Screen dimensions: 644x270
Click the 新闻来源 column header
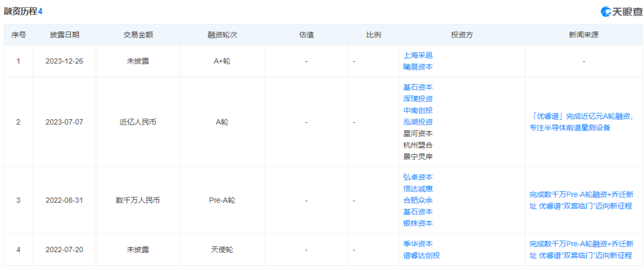click(584, 35)
